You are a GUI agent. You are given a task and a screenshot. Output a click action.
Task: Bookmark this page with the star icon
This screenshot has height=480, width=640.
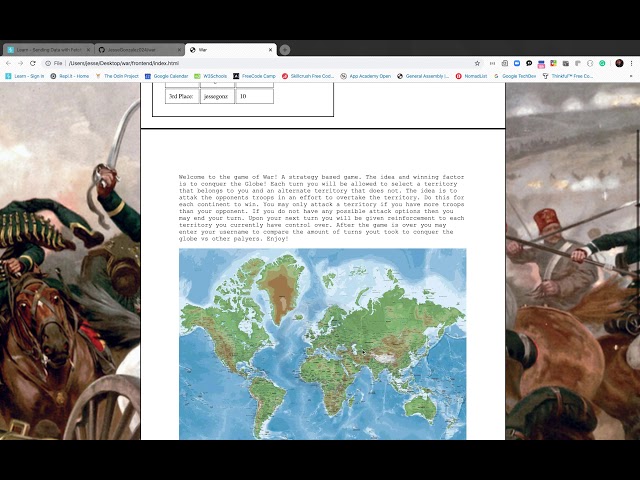(x=477, y=63)
